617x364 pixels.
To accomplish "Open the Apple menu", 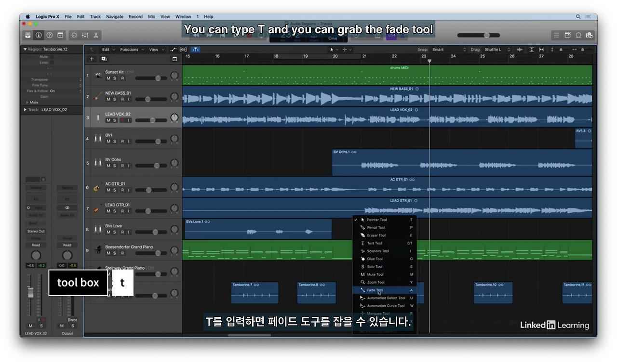I will point(28,16).
